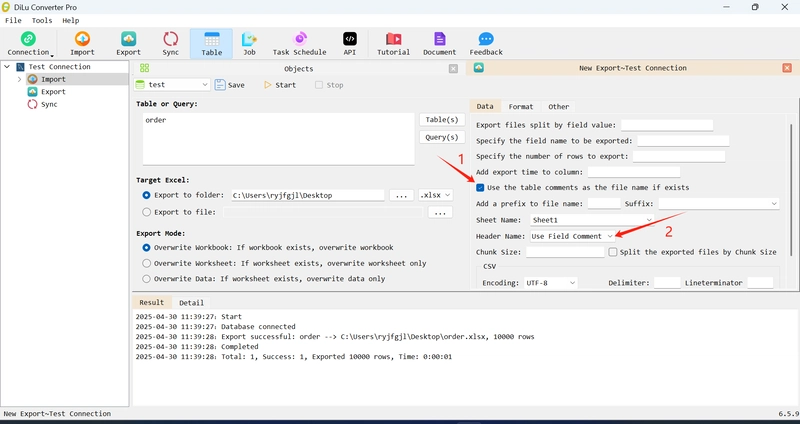800x424 pixels.
Task: Select the Test Connection tree node
Action: coord(59,67)
